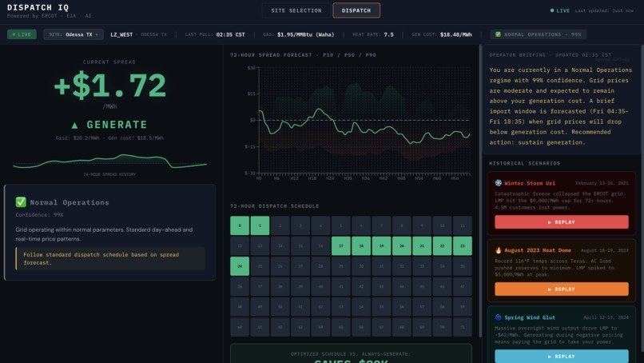The height and width of the screenshot is (363, 644).
Task: Click the header LIVE status indicator dot
Action: pyautogui.click(x=552, y=10)
